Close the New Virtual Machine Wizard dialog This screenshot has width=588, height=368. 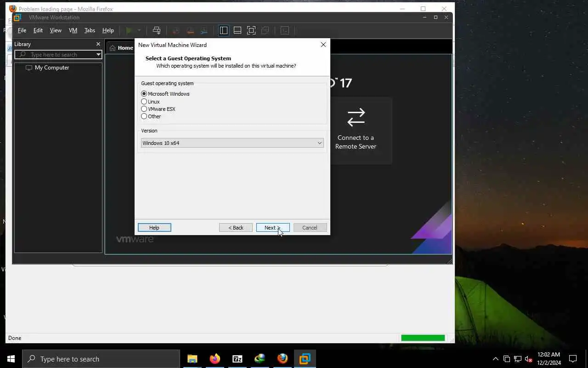click(323, 45)
